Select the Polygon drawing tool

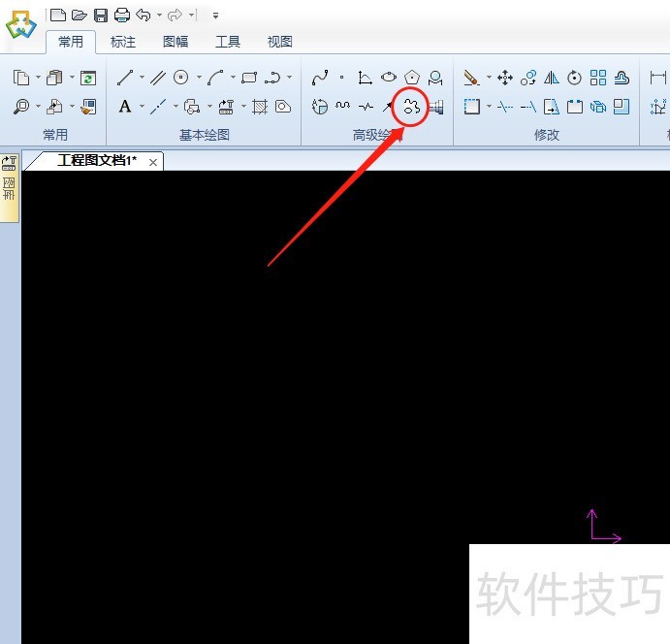412,78
